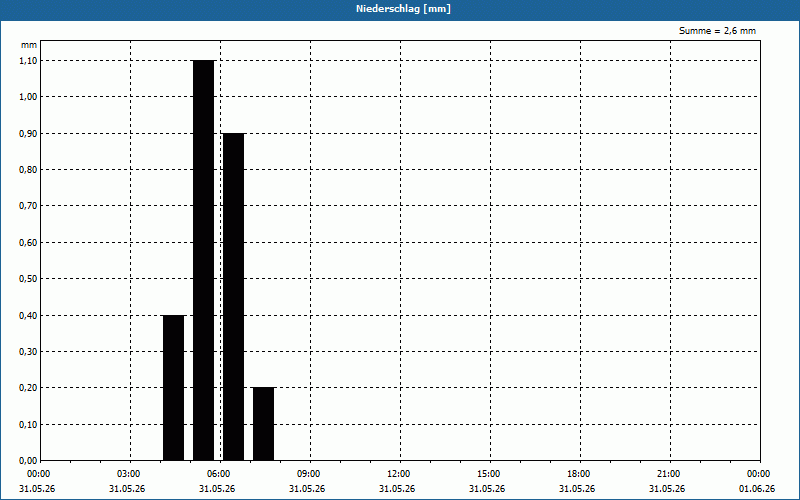Viewport: 800px width, 500px height.
Task: Click the 0,40 mm precipitation bar
Action: (x=173, y=388)
